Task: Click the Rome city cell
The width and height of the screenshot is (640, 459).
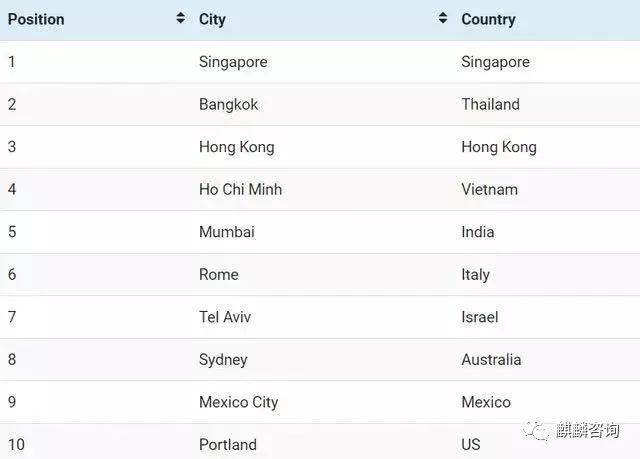Action: pyautogui.click(x=219, y=274)
